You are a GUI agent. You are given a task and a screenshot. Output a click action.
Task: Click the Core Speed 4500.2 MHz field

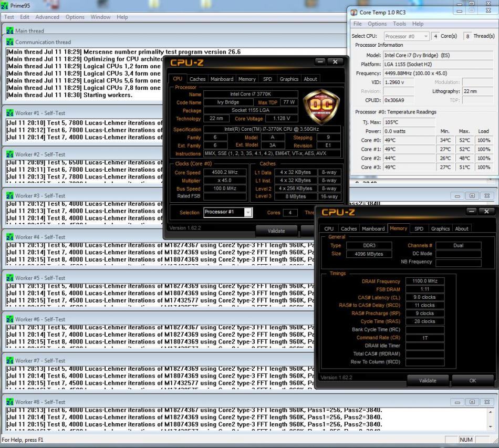[225, 172]
